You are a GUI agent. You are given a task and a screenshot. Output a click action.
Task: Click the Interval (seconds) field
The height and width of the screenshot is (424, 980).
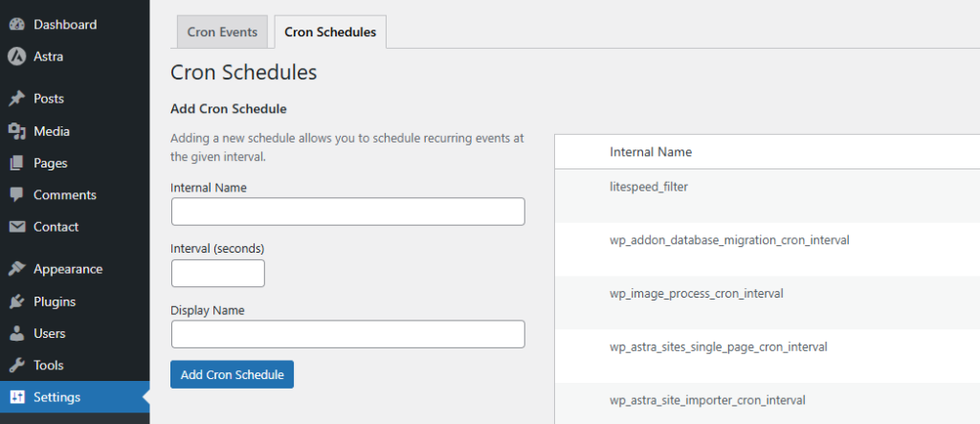pos(217,274)
